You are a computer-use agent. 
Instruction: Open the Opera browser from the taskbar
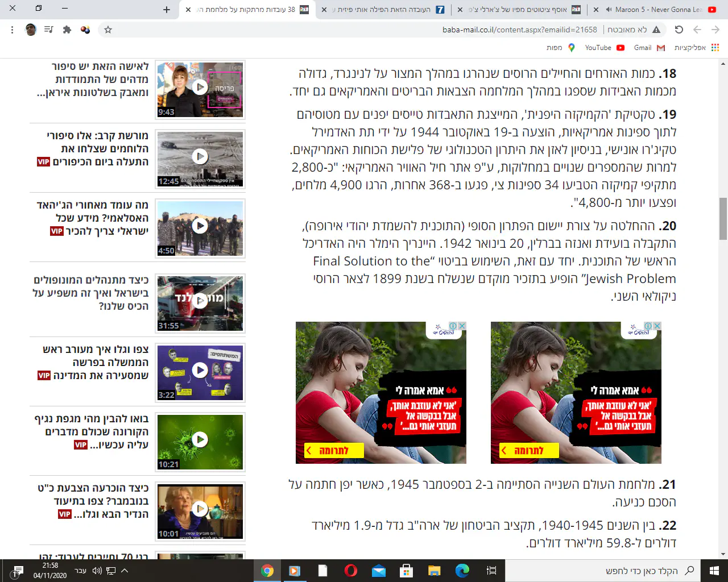(x=351, y=571)
